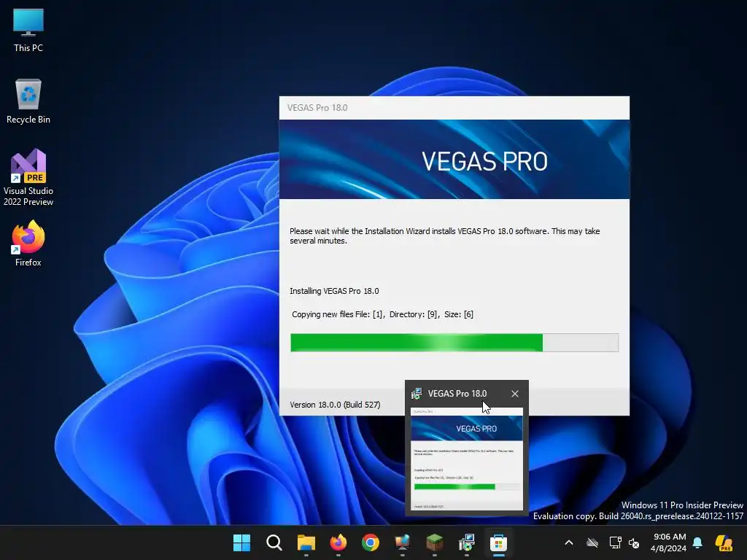Click the green installation progress bar
The width and height of the screenshot is (747, 560).
[454, 343]
